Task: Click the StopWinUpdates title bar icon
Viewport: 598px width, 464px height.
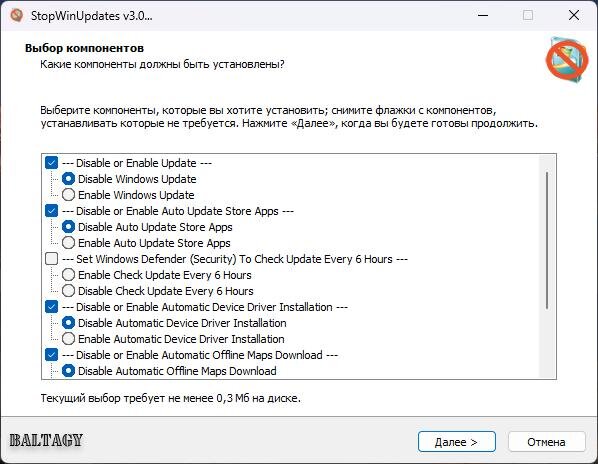Action: coord(16,16)
